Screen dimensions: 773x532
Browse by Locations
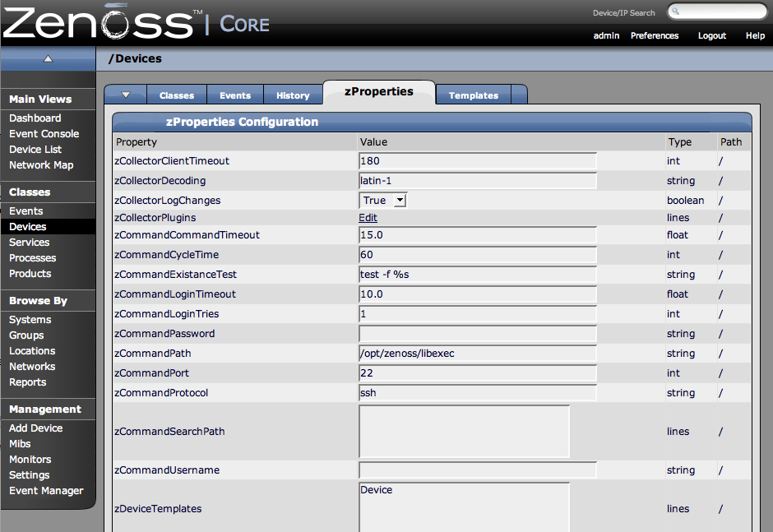coord(32,350)
